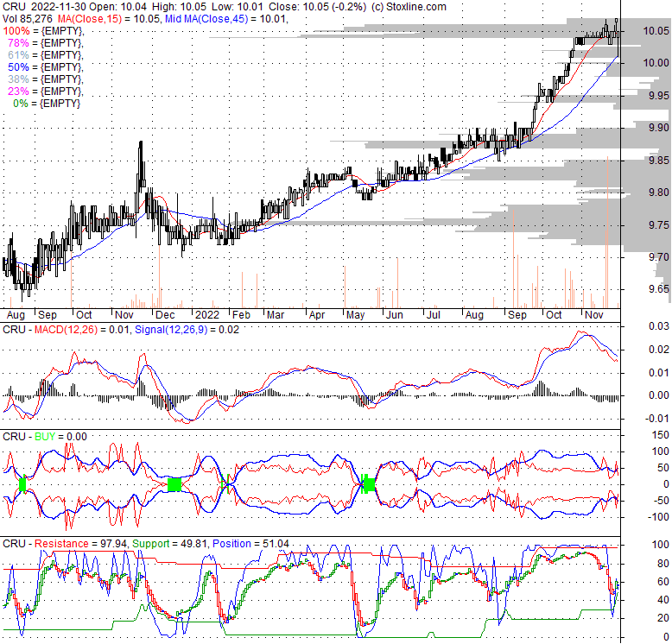Viewport: 672px width, 644px height.
Task: Click the Nov label at far right of axis
Action: click(x=593, y=315)
